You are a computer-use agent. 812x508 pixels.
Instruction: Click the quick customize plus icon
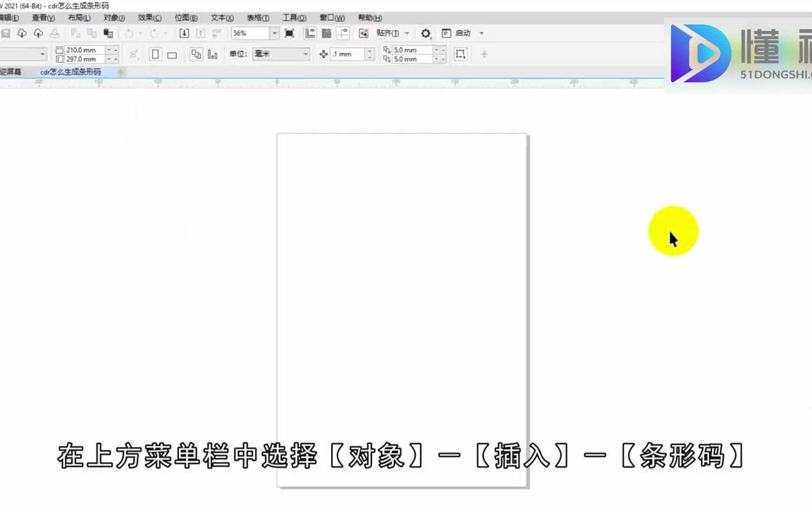484,54
